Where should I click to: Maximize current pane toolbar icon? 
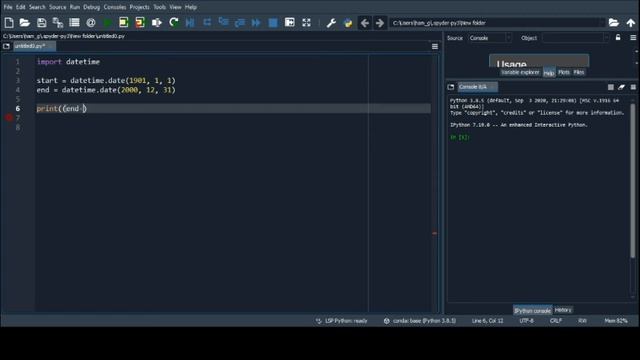tap(290, 23)
